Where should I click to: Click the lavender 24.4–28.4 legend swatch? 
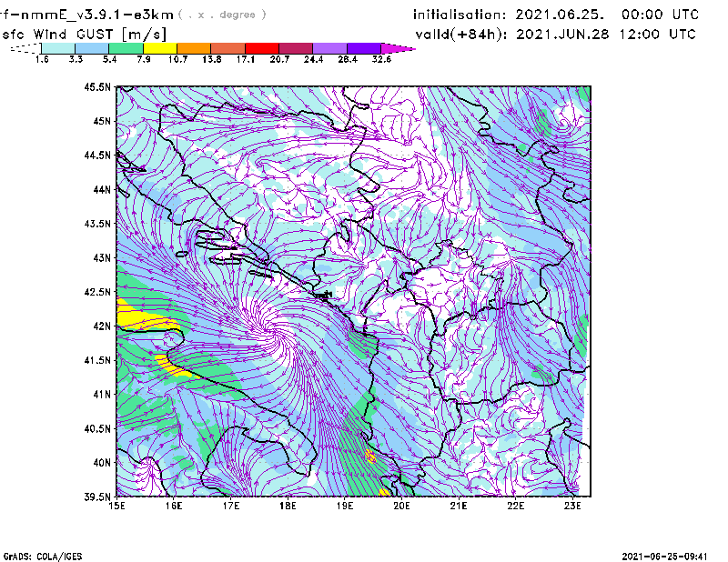click(x=330, y=48)
